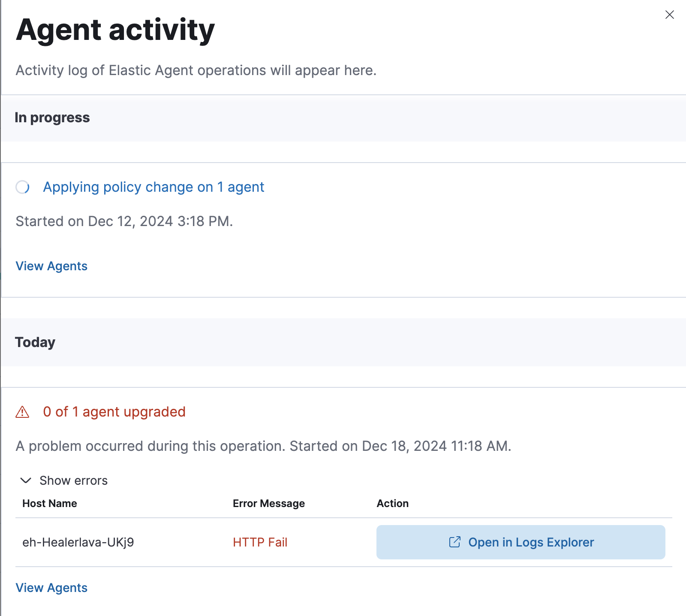Click View Agents under the policy change entry
This screenshot has width=686, height=616.
(x=51, y=266)
